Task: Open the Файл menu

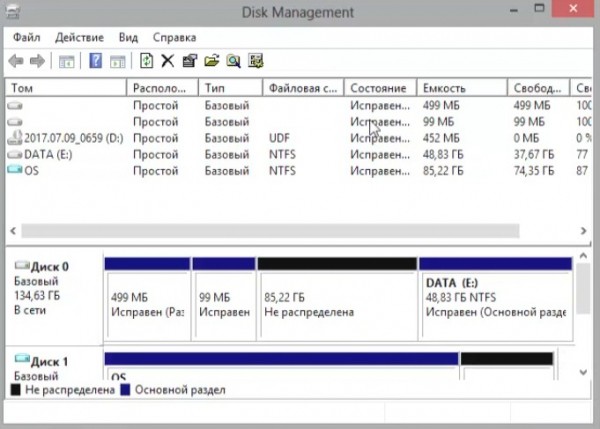Action: click(26, 38)
